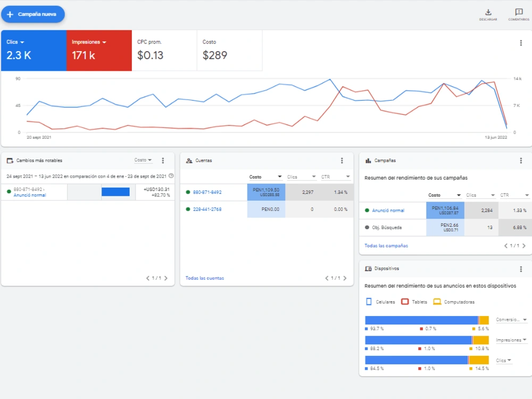Image resolution: width=532 pixels, height=399 pixels.
Task: Click the Cambios más notables panel icon
Action: point(10,161)
